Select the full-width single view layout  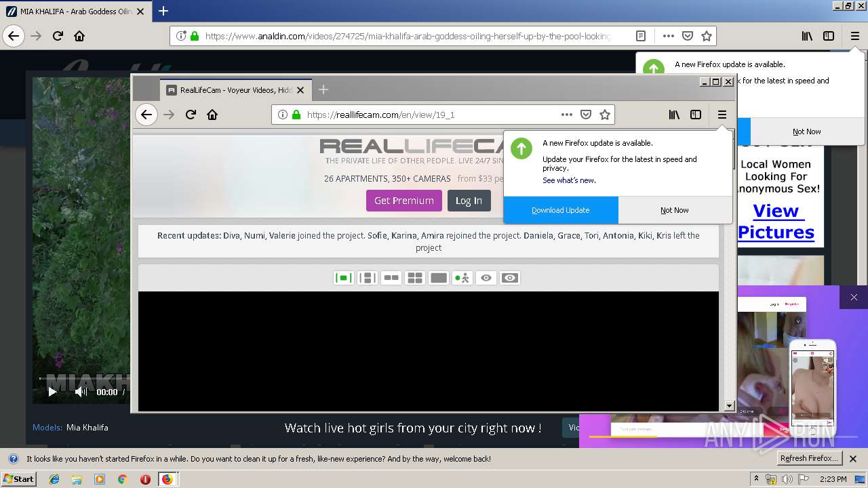pos(439,278)
